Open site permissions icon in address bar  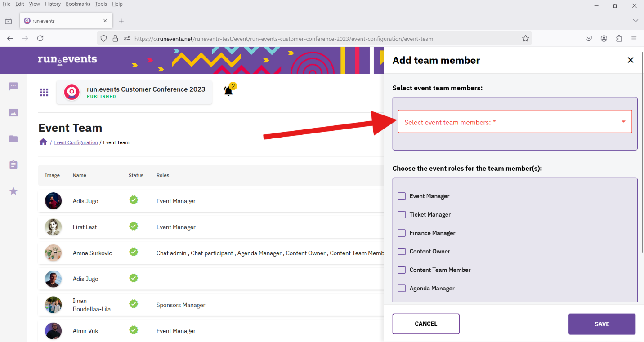pyautogui.click(x=127, y=39)
